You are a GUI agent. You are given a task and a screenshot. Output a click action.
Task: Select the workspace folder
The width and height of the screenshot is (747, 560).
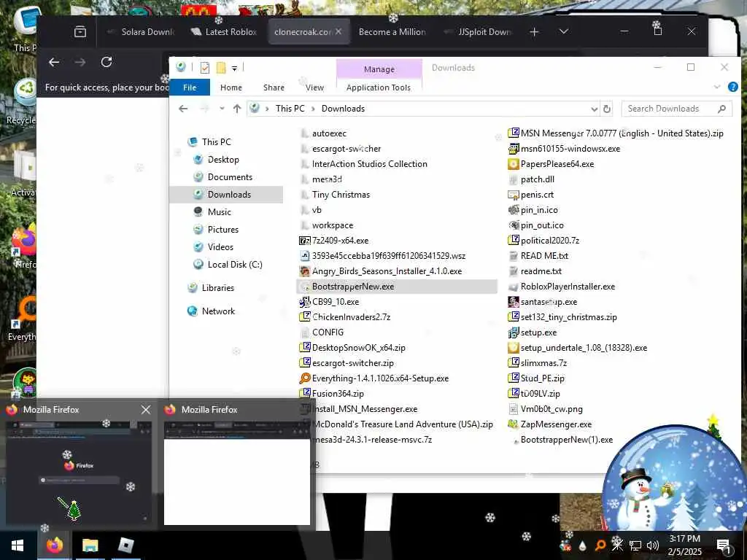[326, 225]
